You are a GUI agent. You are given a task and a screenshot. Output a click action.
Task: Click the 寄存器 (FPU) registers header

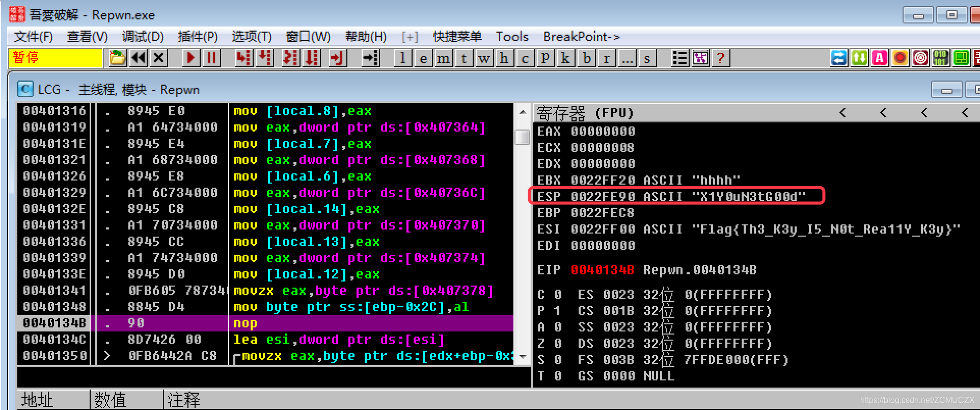pos(585,113)
